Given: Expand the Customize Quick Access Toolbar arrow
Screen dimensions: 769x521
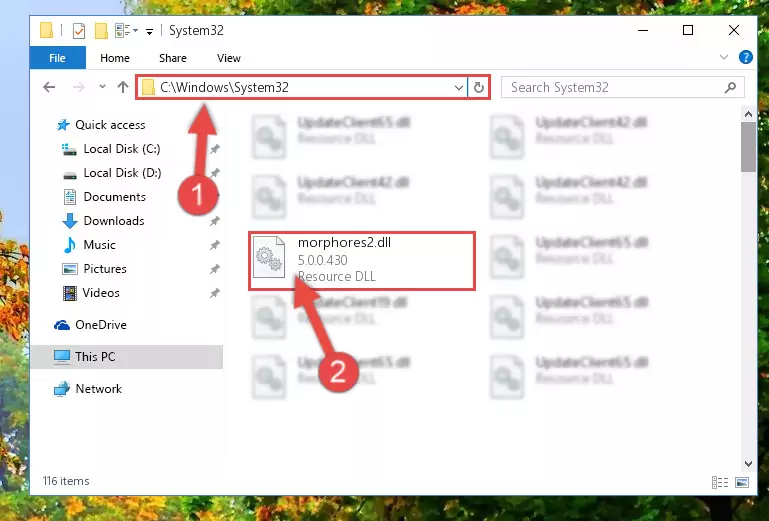Looking at the screenshot, I should 150,31.
